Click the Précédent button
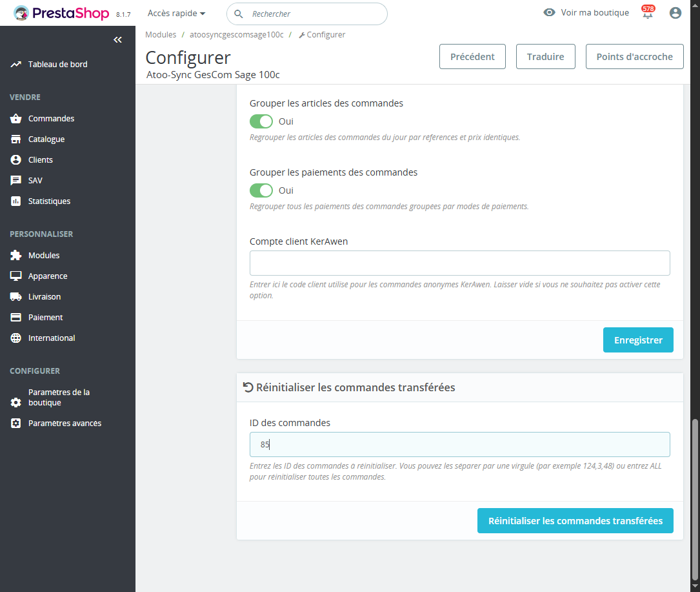Screen dimensions: 700x592 [472, 57]
